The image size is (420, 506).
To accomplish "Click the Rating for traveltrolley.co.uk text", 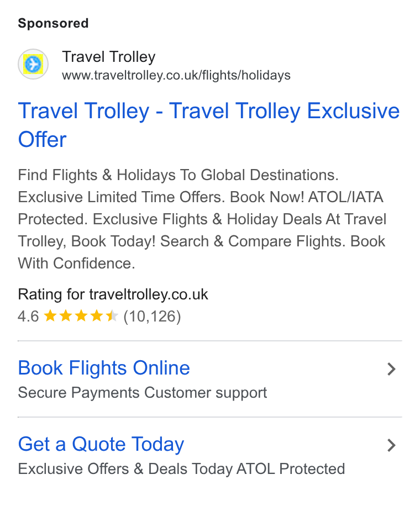I will [113, 294].
